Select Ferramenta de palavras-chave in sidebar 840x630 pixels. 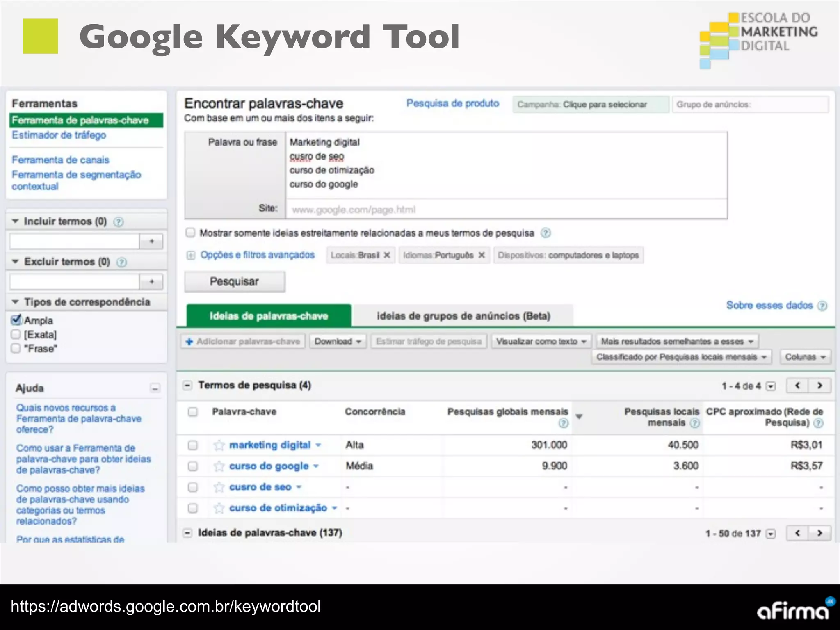point(86,120)
